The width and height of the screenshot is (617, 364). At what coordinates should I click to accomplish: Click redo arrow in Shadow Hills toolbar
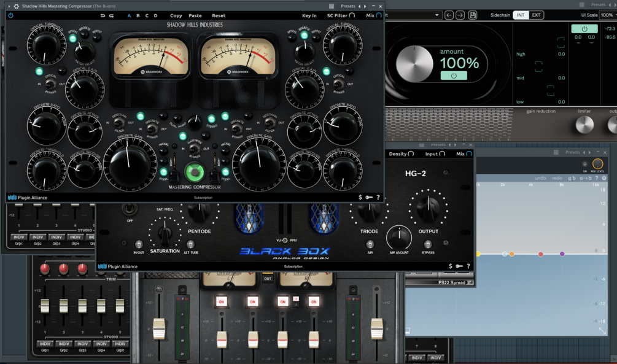point(111,16)
